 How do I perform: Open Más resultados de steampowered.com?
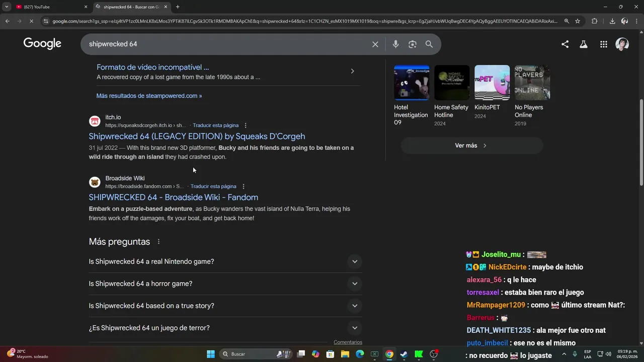click(x=149, y=96)
